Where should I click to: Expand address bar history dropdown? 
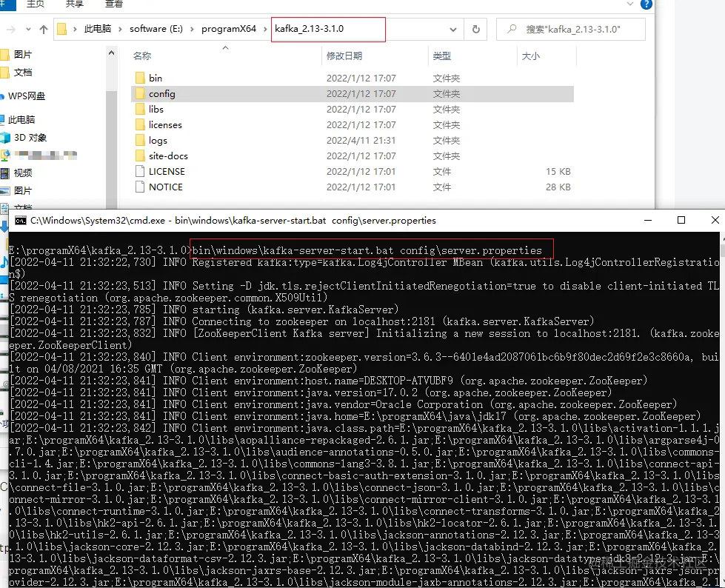click(x=453, y=29)
